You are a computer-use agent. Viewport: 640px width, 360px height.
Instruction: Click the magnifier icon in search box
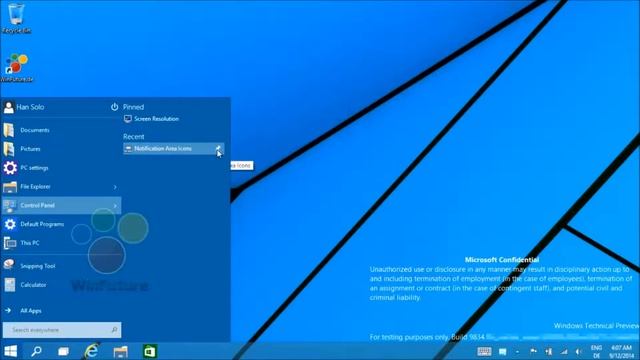coord(114,330)
